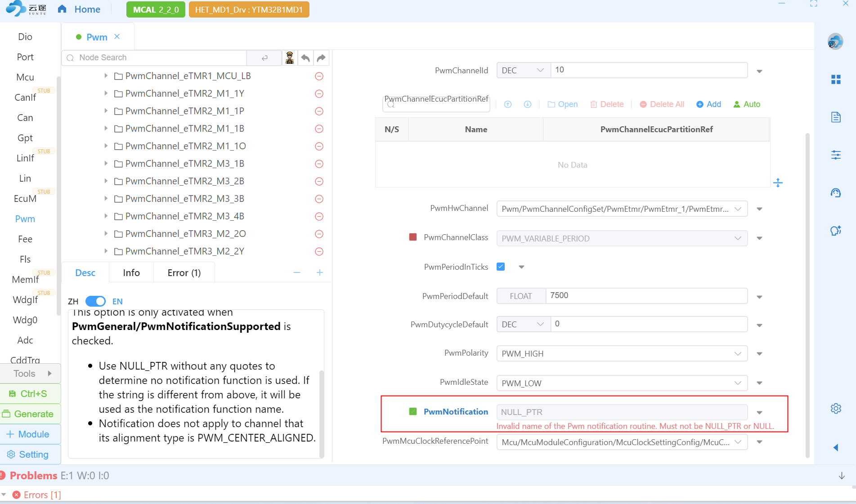Remove PwmChannel_eTMR2_M3_1B with minus icon

point(319,164)
